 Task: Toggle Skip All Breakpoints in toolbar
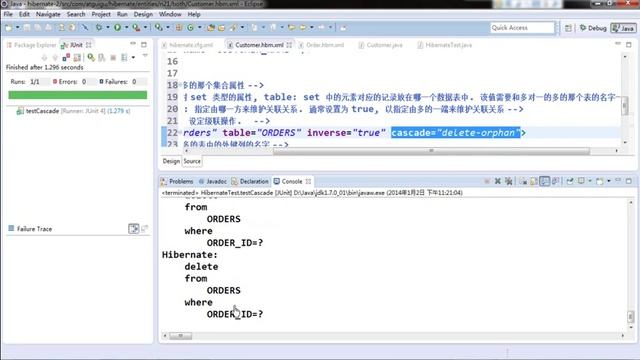85,28
